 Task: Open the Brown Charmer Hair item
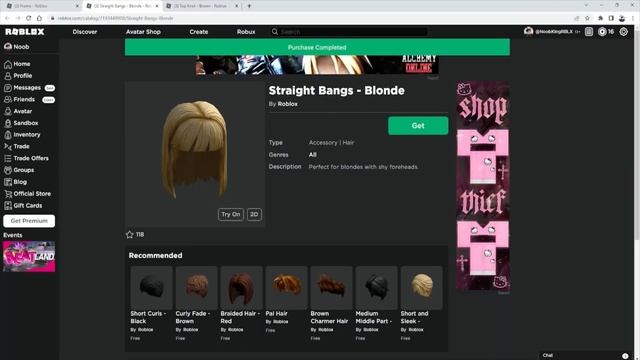(x=331, y=304)
